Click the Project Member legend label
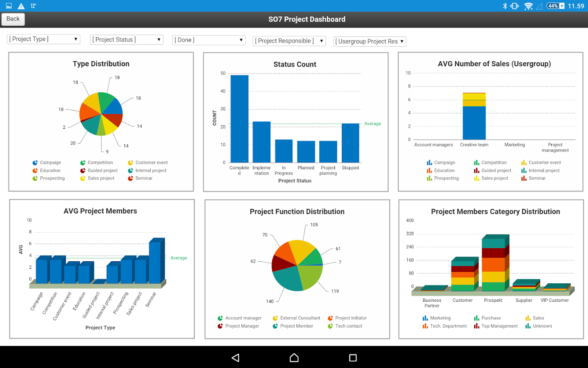The height and width of the screenshot is (368, 588). 296,326
